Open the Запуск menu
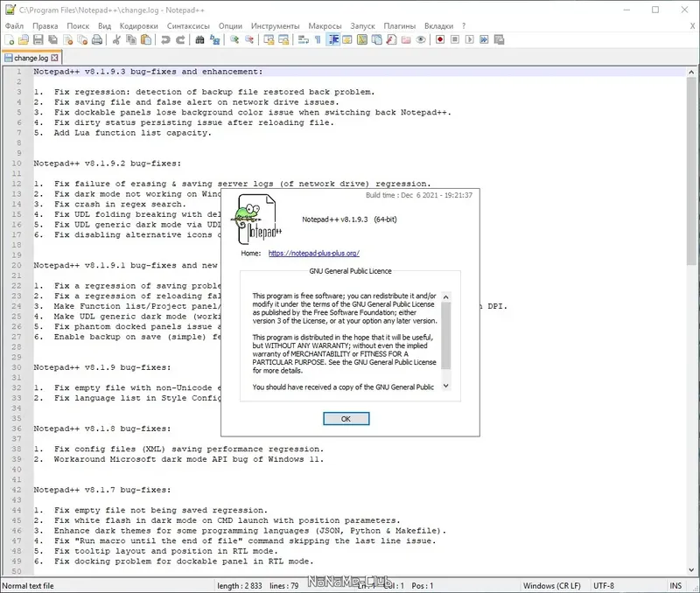 [x=362, y=26]
